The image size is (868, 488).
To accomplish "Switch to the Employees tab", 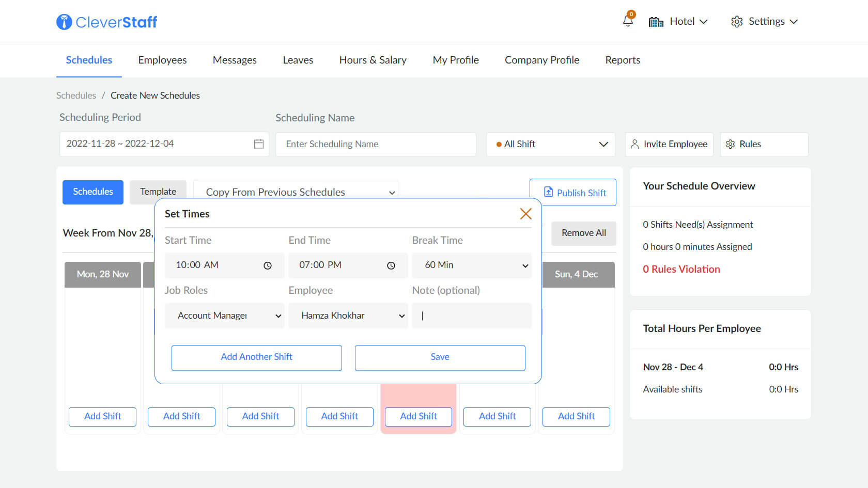I will click(x=162, y=60).
